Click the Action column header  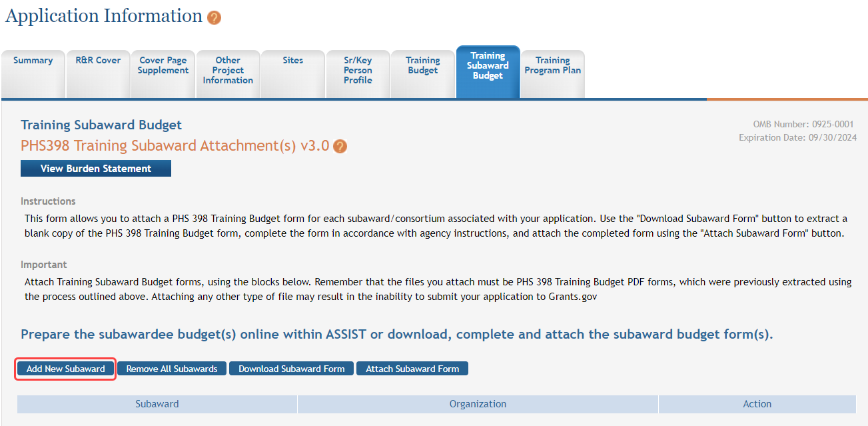point(757,404)
